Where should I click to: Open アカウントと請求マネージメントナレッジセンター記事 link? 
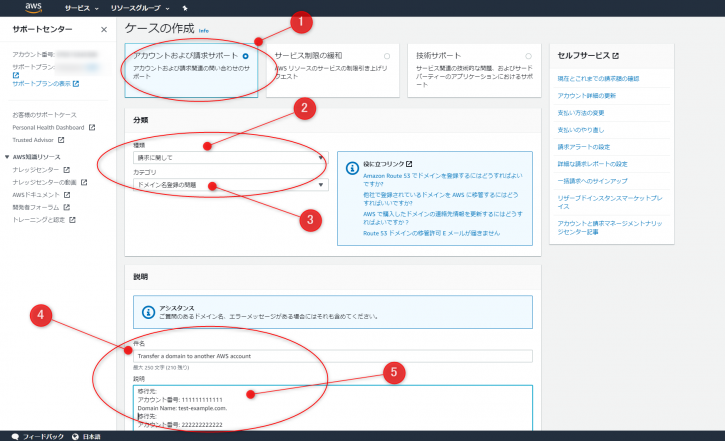610,227
